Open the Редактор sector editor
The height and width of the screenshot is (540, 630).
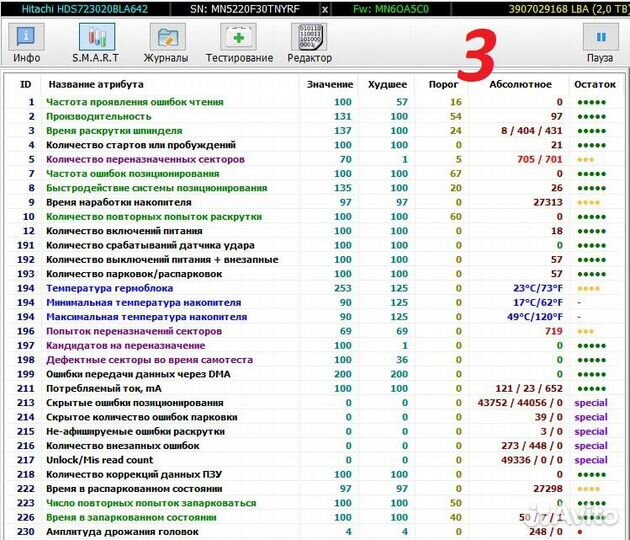point(310,44)
